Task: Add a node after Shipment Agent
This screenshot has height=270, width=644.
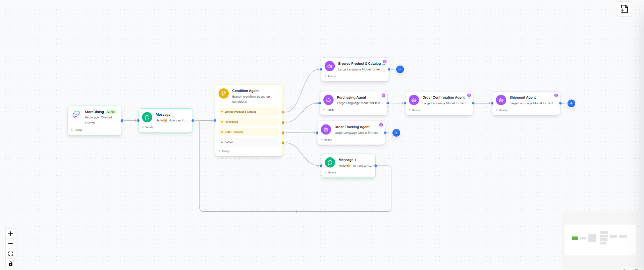Action: (571, 103)
